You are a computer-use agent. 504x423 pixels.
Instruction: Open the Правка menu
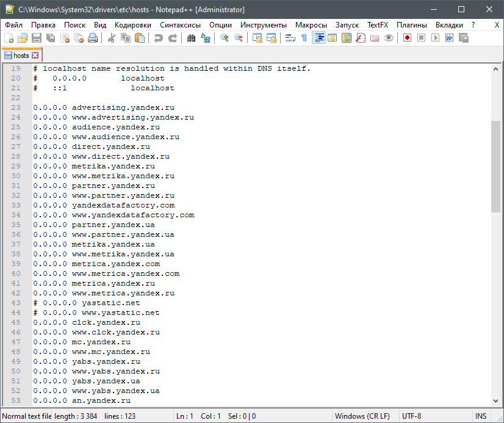[43, 25]
